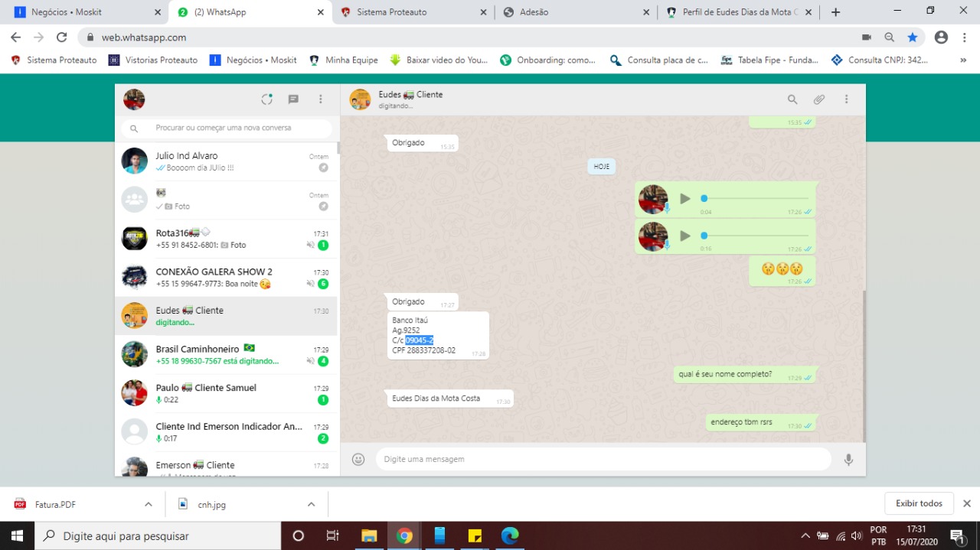The width and height of the screenshot is (980, 550).
Task: Switch to Sistema Proteauto browser tab
Action: tap(391, 12)
